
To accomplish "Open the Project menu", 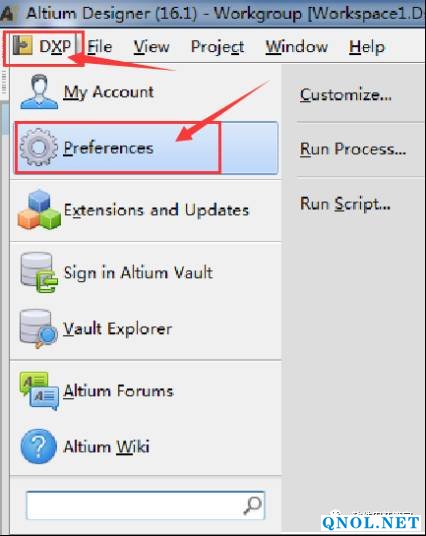I will tap(217, 47).
